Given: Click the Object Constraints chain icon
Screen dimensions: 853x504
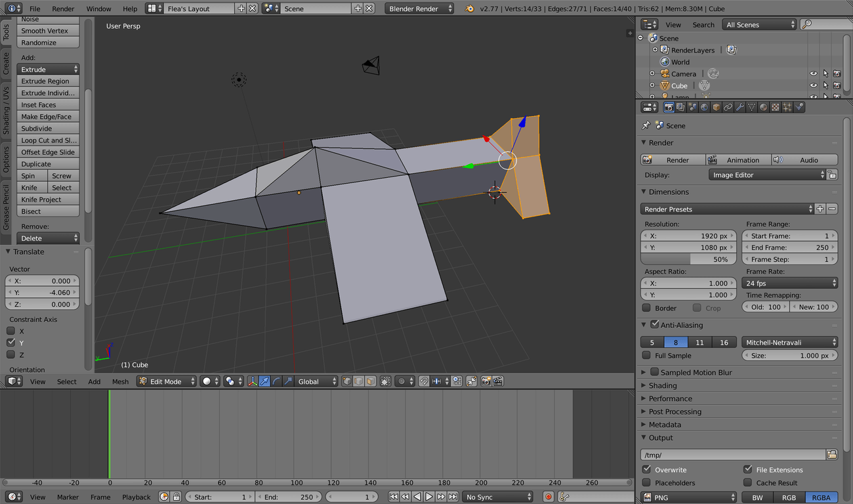Looking at the screenshot, I should tap(728, 108).
